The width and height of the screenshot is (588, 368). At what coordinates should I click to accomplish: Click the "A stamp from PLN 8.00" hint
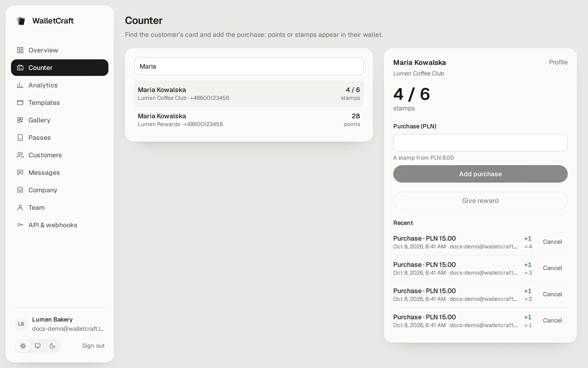click(x=423, y=158)
